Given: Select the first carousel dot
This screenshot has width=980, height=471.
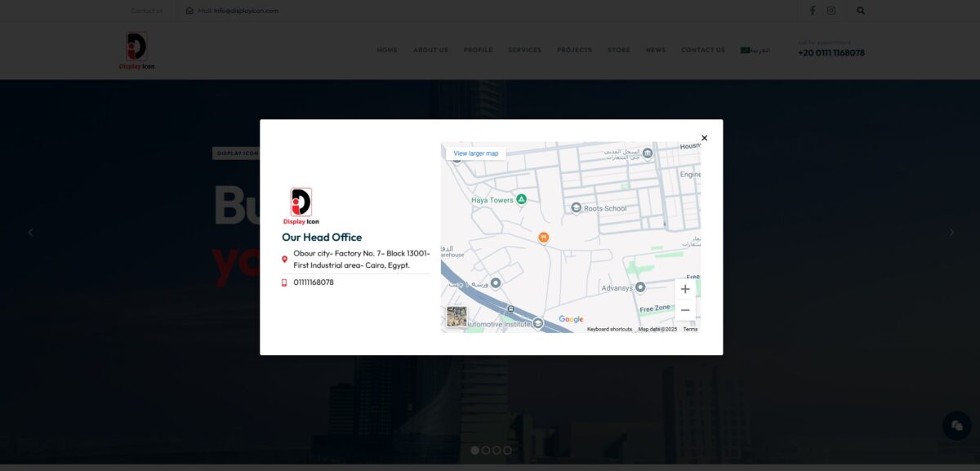Looking at the screenshot, I should 475,450.
